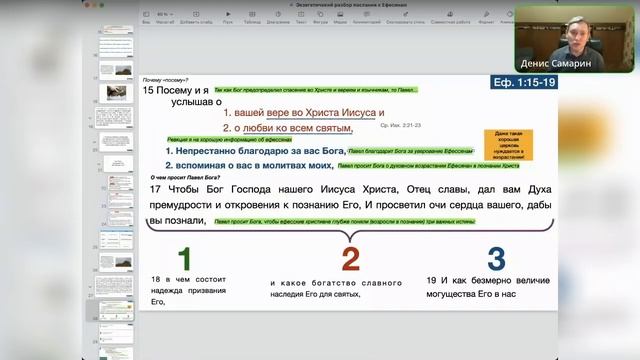Select the highlighted slide 28 thumbnail
This screenshot has height=360, width=640.
[116, 310]
